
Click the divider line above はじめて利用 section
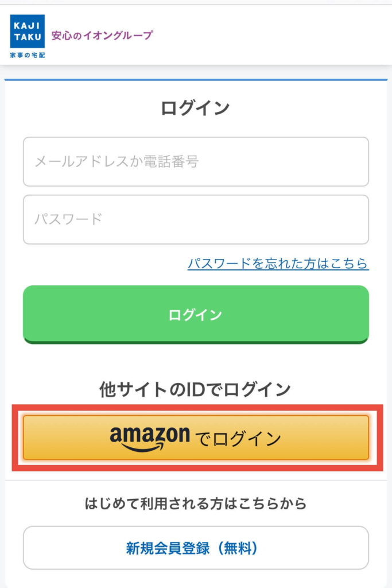click(x=196, y=480)
